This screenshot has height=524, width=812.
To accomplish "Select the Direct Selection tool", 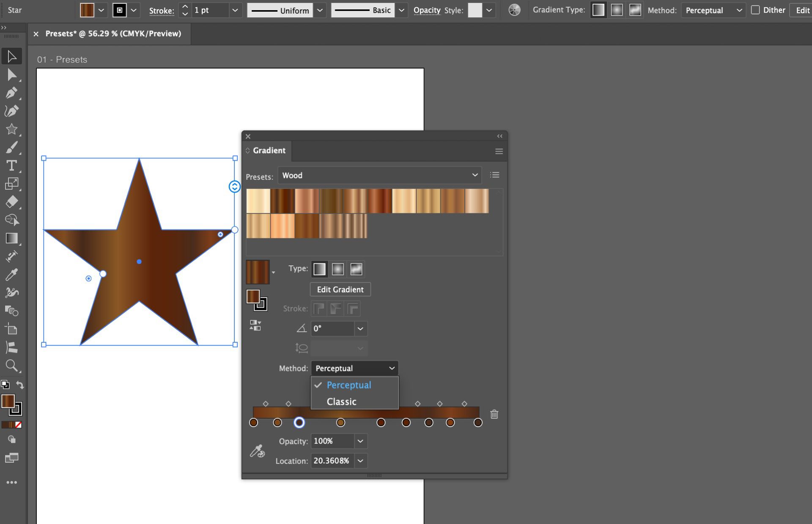I will (x=11, y=74).
